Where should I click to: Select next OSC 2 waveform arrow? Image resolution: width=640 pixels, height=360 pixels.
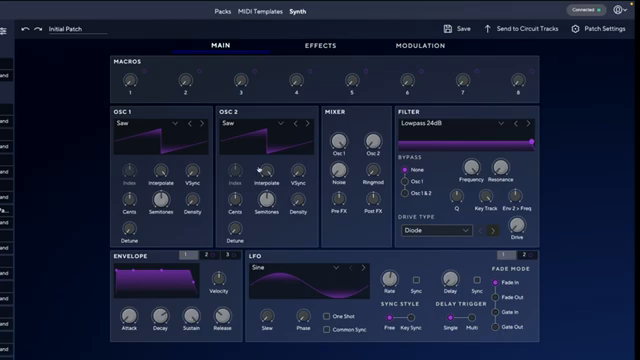pyautogui.click(x=307, y=123)
